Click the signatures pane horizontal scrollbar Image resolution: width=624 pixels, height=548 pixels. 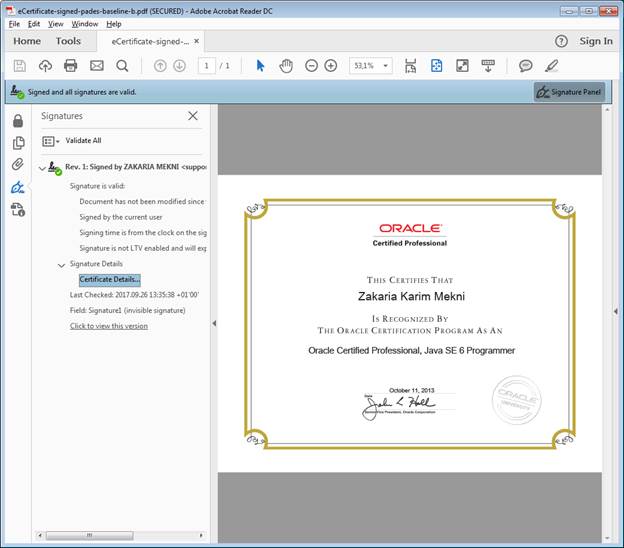tap(89, 535)
